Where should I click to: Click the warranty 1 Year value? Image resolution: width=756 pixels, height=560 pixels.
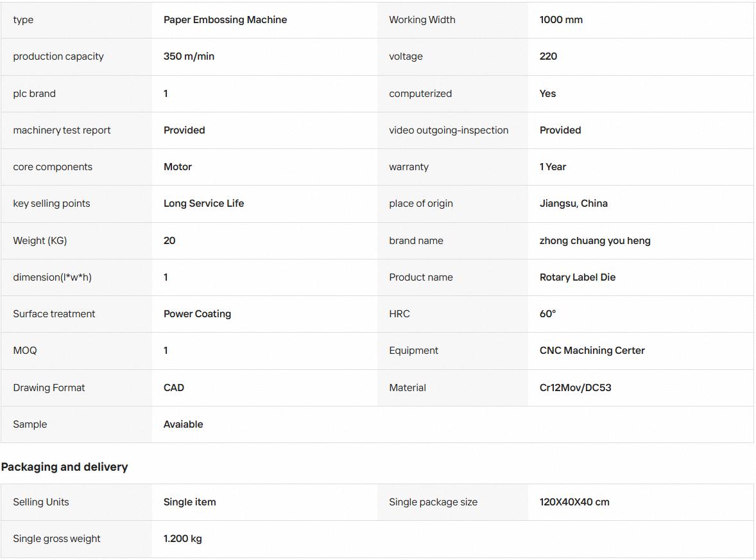pos(553,167)
